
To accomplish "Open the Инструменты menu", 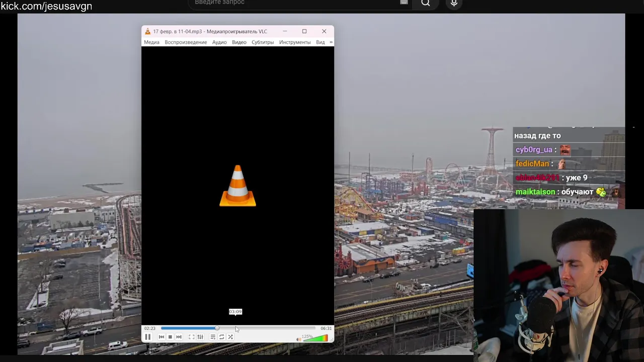I will pyautogui.click(x=295, y=42).
